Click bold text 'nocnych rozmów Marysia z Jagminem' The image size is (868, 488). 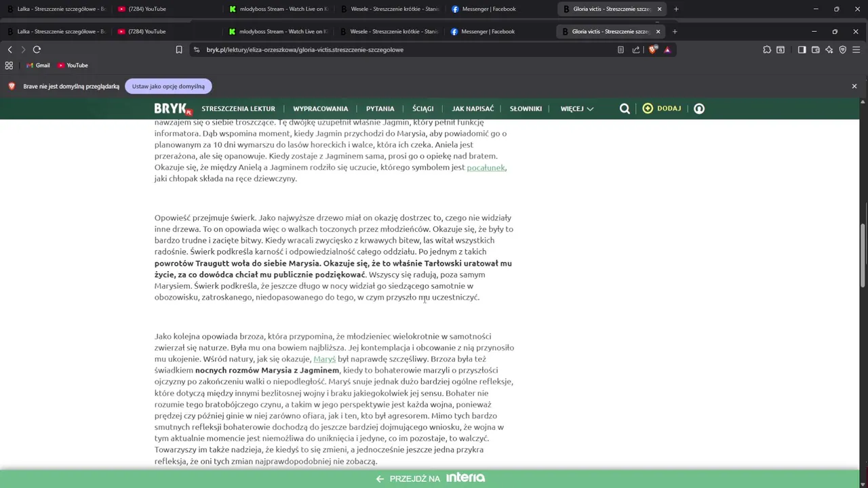coord(267,370)
